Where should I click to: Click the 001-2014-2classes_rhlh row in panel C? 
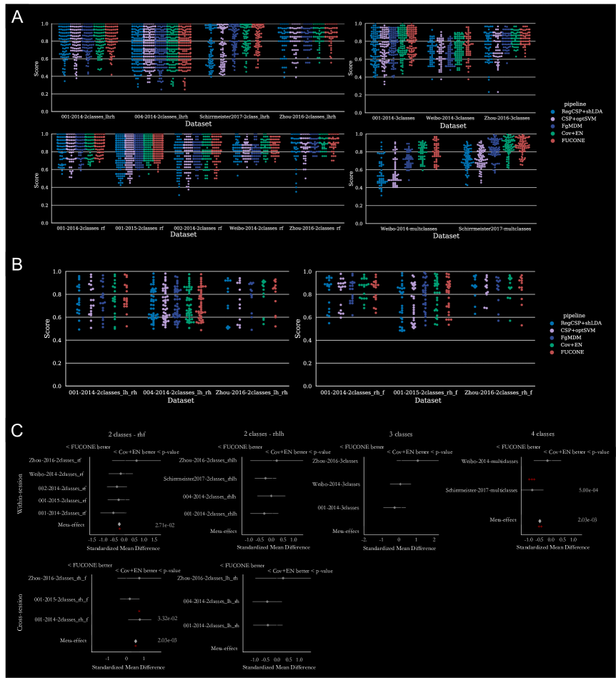(210, 514)
